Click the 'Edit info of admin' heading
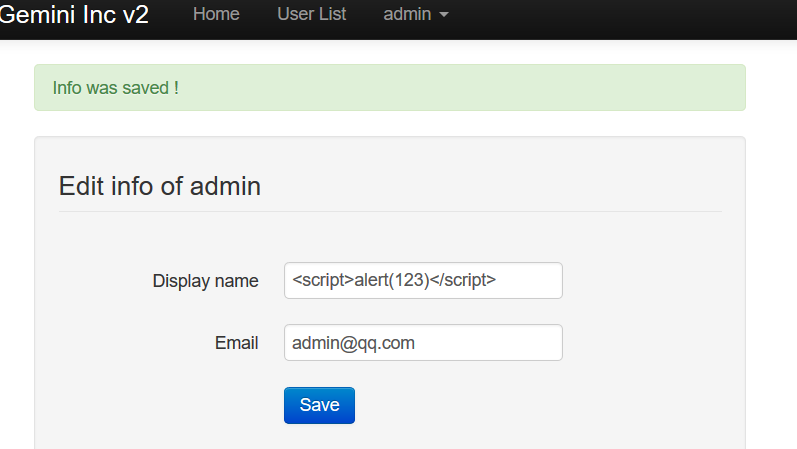The width and height of the screenshot is (797, 449). tap(160, 186)
